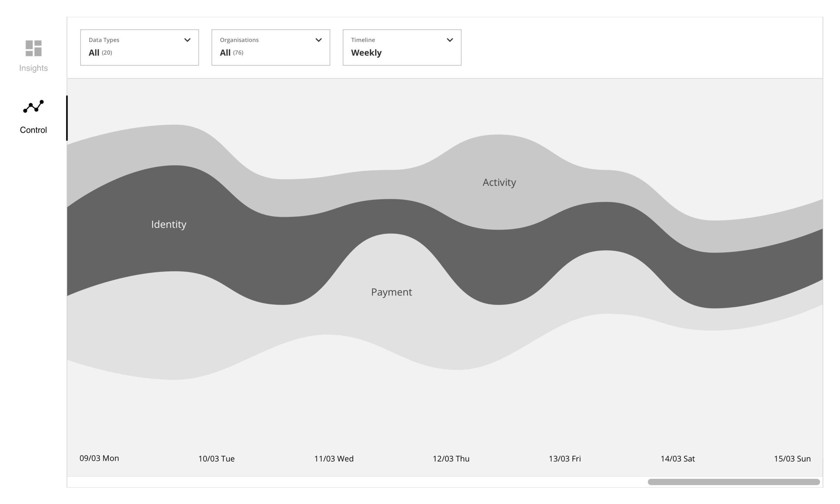This screenshot has width=840, height=504.
Task: Click the 13/03 Fri date label
Action: pyautogui.click(x=565, y=459)
